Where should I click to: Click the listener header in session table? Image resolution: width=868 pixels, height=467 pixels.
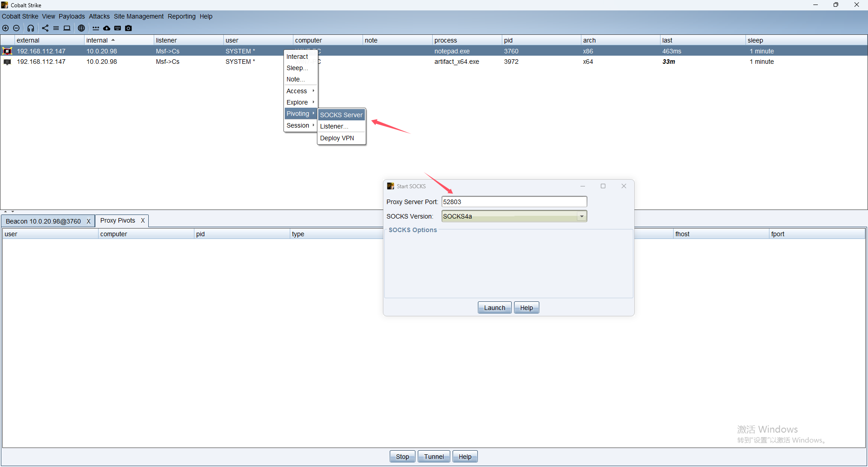(189, 40)
